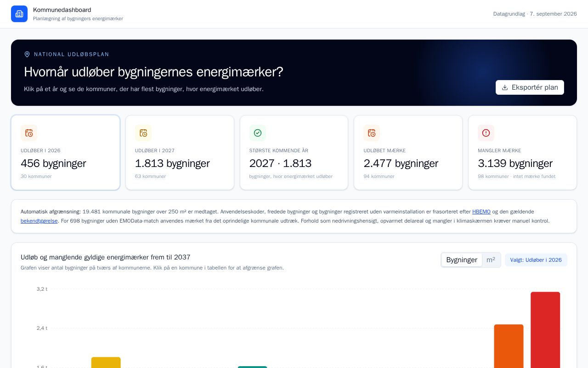Select the Udløber i 2026 card
The height and width of the screenshot is (368, 588).
pos(65,152)
